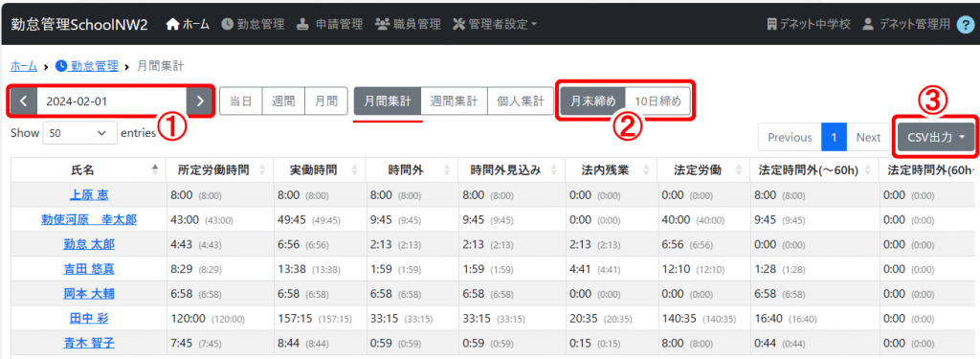This screenshot has height=359, width=980.
Task: Open ホーム in the top navigation bar
Action: 188,24
